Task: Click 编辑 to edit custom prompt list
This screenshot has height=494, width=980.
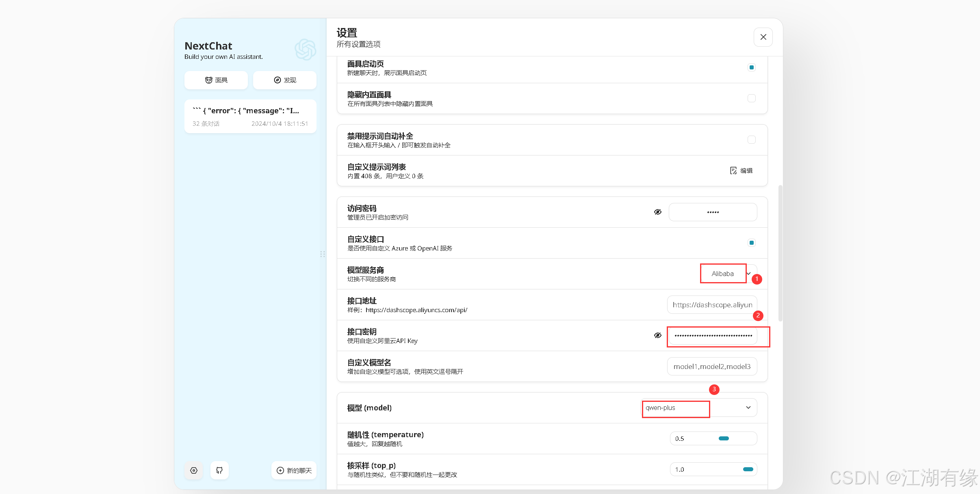Action: click(x=742, y=170)
